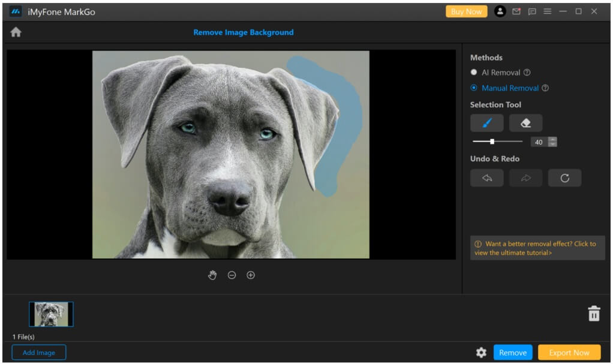Minimize the MarkGo window
613x364 pixels.
tap(563, 11)
